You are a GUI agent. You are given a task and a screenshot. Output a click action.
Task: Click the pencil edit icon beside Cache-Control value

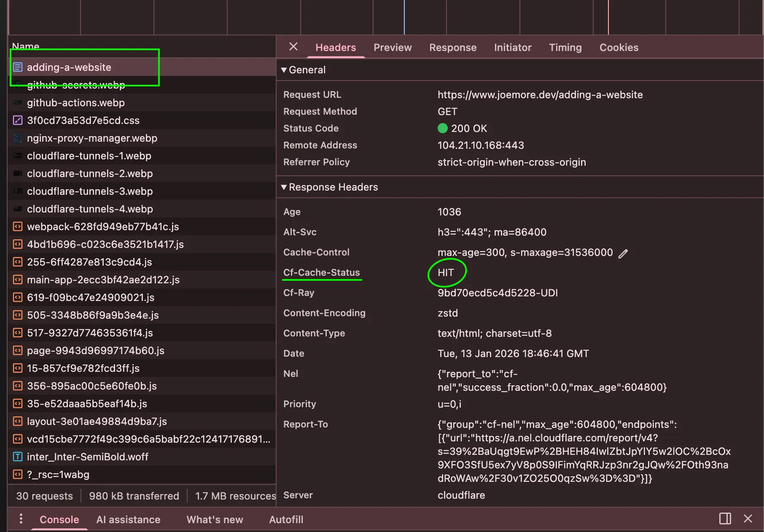[624, 253]
